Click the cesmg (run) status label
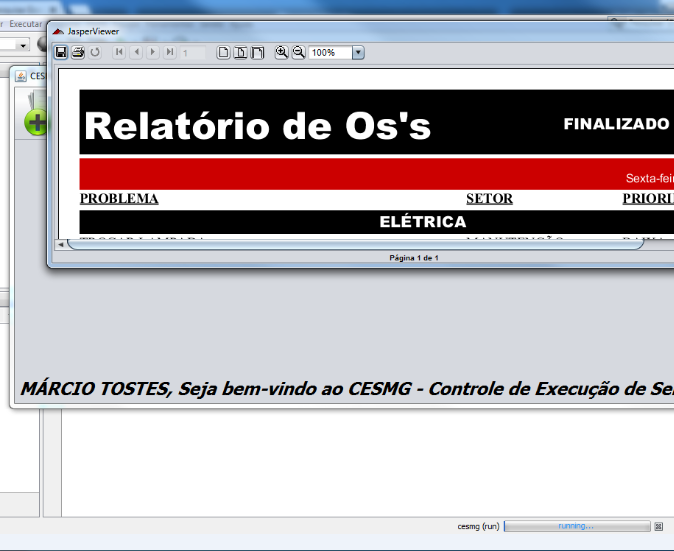674x551 pixels. click(x=478, y=526)
